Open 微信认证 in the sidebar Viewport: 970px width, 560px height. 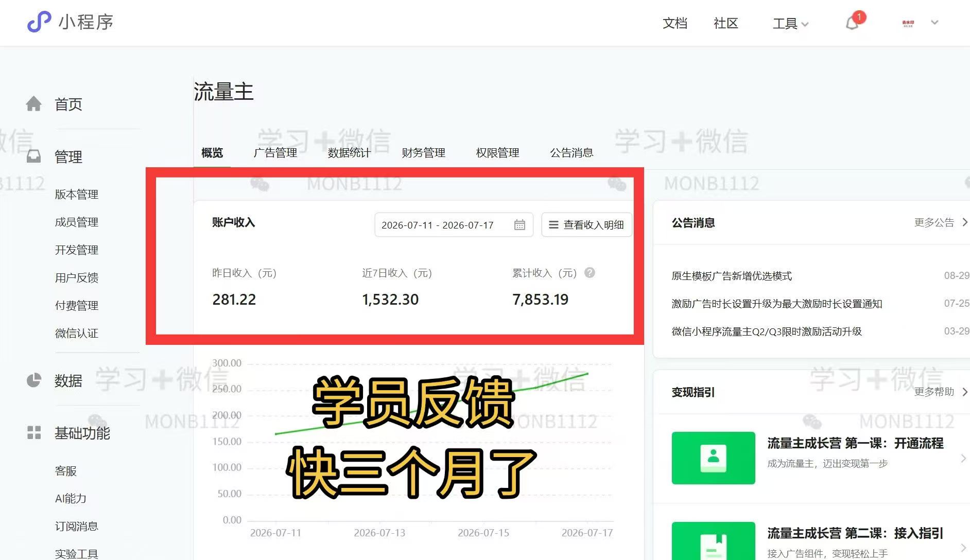[x=77, y=334]
